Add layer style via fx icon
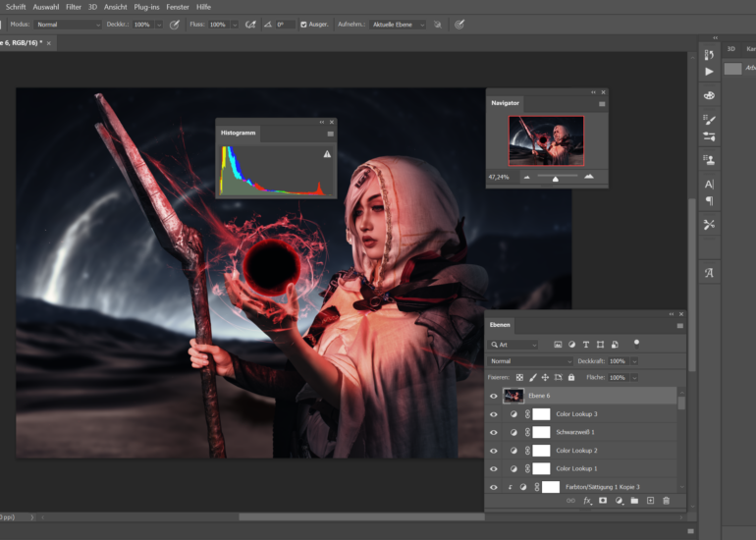The image size is (756, 540). (x=587, y=501)
